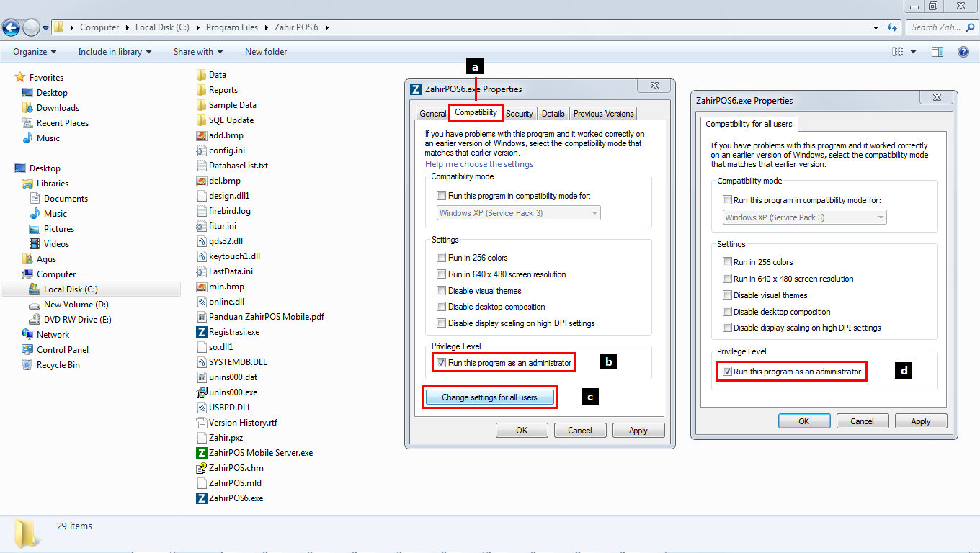The height and width of the screenshot is (553, 980).
Task: Click the add.bmp image icon
Action: [x=202, y=135]
